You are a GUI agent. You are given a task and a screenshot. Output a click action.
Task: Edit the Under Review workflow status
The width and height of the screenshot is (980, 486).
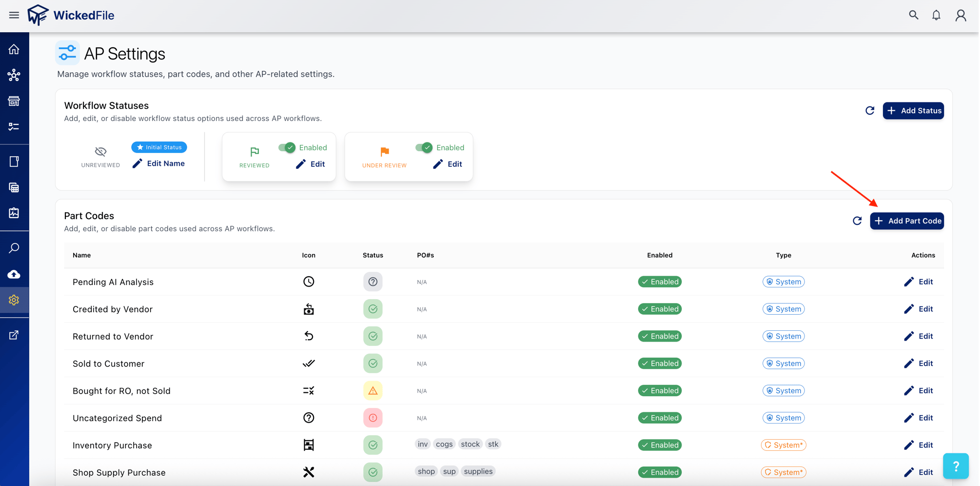click(x=448, y=164)
